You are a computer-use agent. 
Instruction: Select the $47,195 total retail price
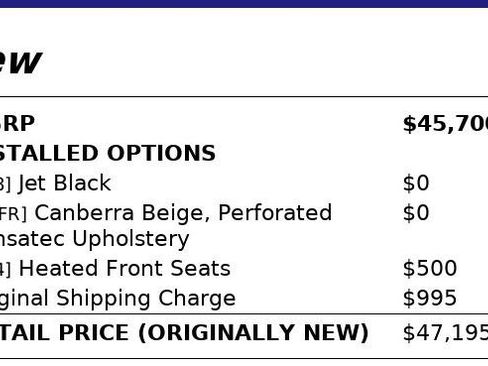(445, 333)
